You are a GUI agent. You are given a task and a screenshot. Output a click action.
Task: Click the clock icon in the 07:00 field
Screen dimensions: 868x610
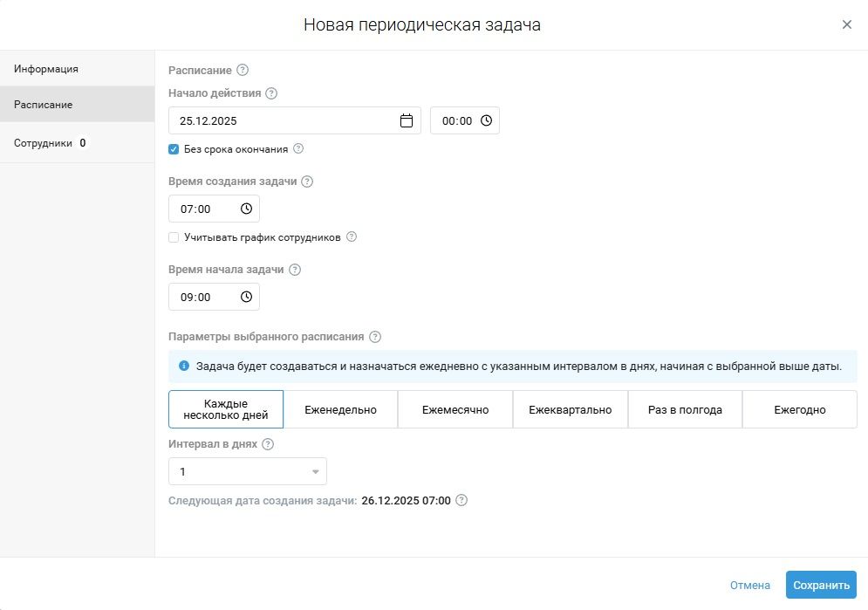pyautogui.click(x=246, y=209)
